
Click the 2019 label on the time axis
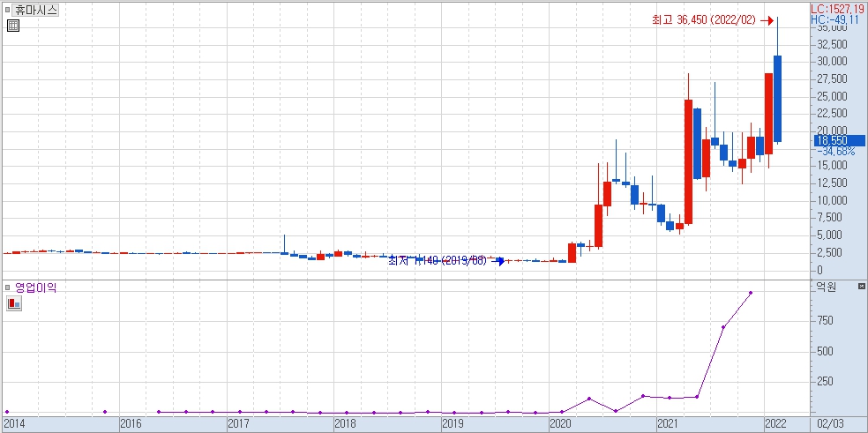[x=453, y=425]
